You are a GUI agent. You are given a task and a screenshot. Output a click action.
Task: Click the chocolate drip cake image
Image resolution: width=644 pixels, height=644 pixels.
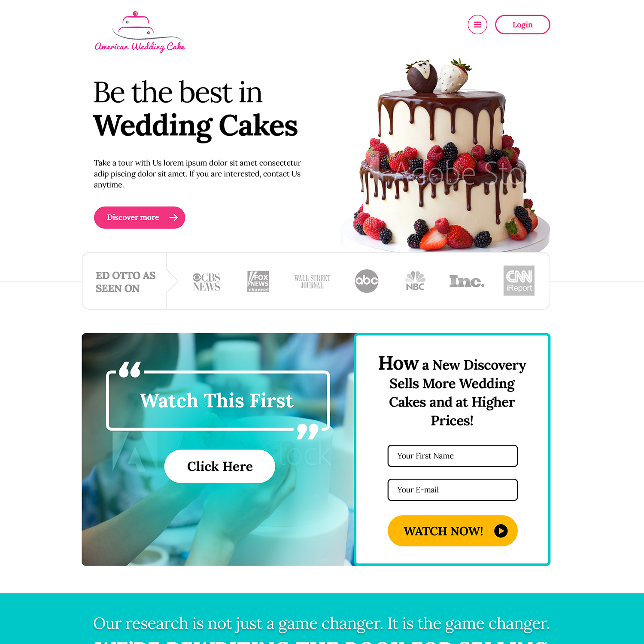[445, 155]
